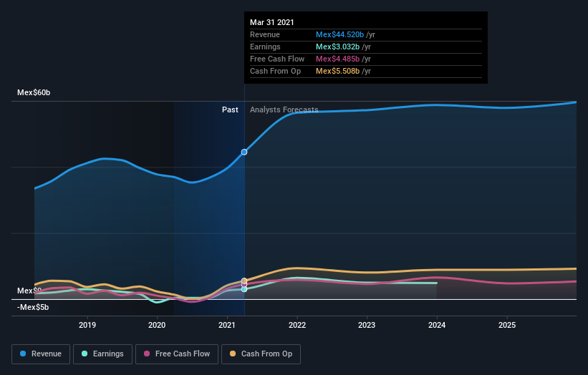Select the 2019 x-axis label
The height and width of the screenshot is (375, 588).
coord(87,325)
